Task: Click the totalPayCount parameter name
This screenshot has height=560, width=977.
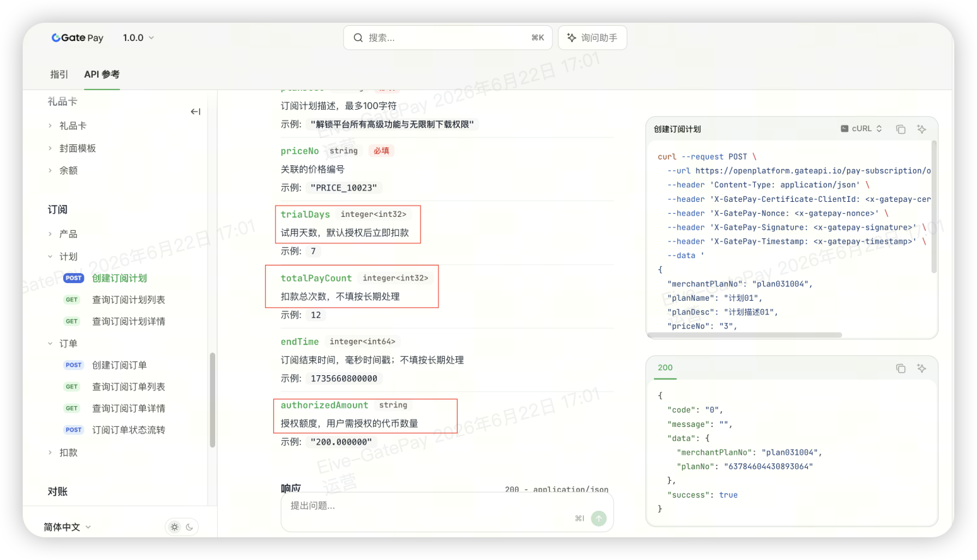Action: tap(316, 278)
